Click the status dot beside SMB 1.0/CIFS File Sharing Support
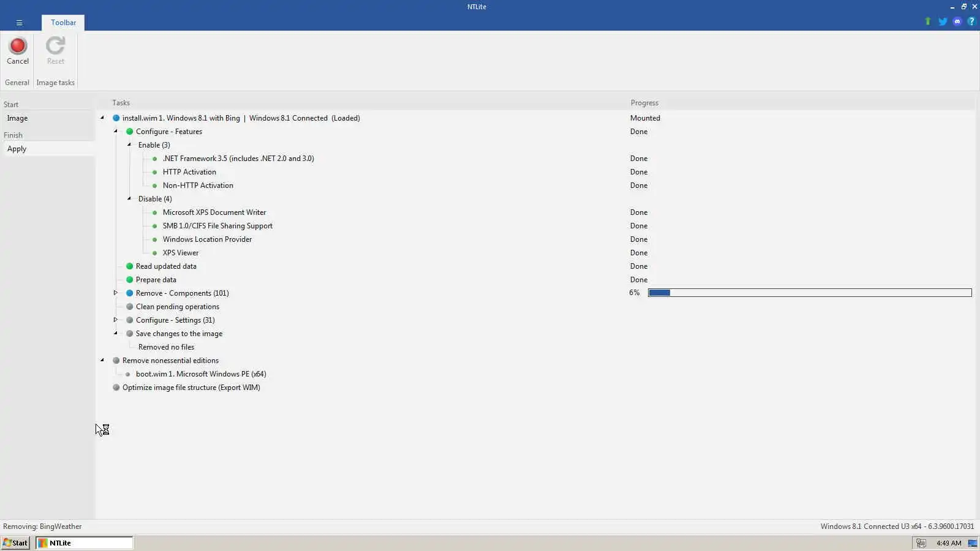Viewport: 980px width, 551px height. click(x=154, y=226)
